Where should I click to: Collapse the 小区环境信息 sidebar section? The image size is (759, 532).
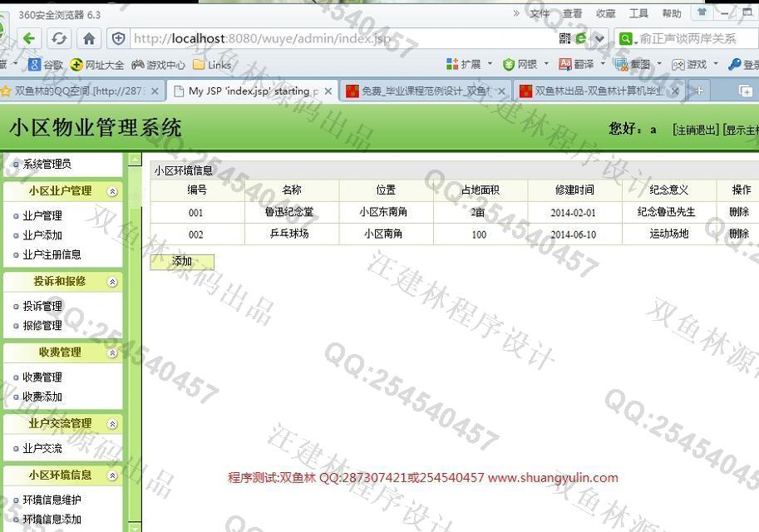coord(112,475)
